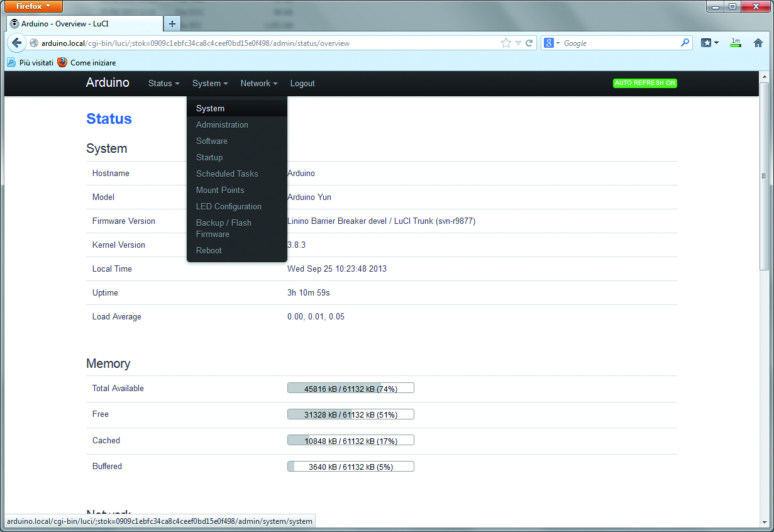The height and width of the screenshot is (532, 774).
Task: Click the bookmark star in address bar
Action: 506,43
